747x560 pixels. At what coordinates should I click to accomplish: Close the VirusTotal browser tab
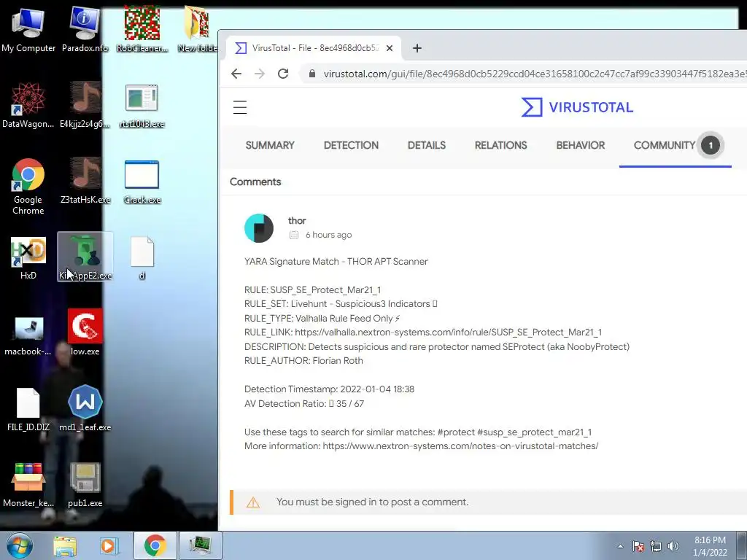390,48
